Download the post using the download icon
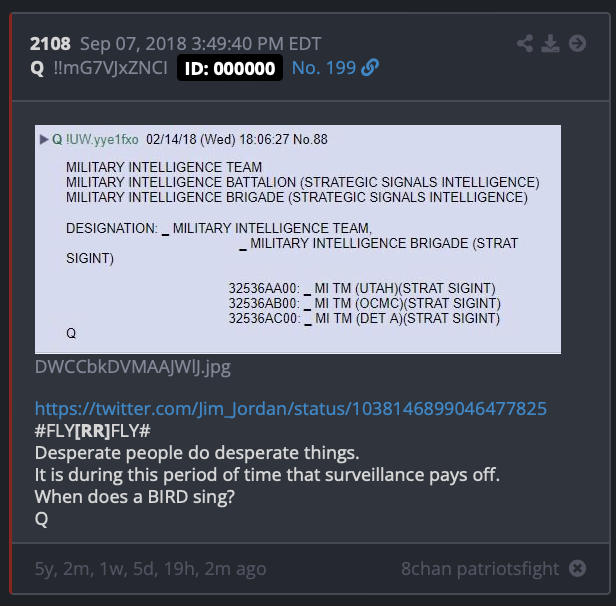The width and height of the screenshot is (616, 606). pos(550,43)
